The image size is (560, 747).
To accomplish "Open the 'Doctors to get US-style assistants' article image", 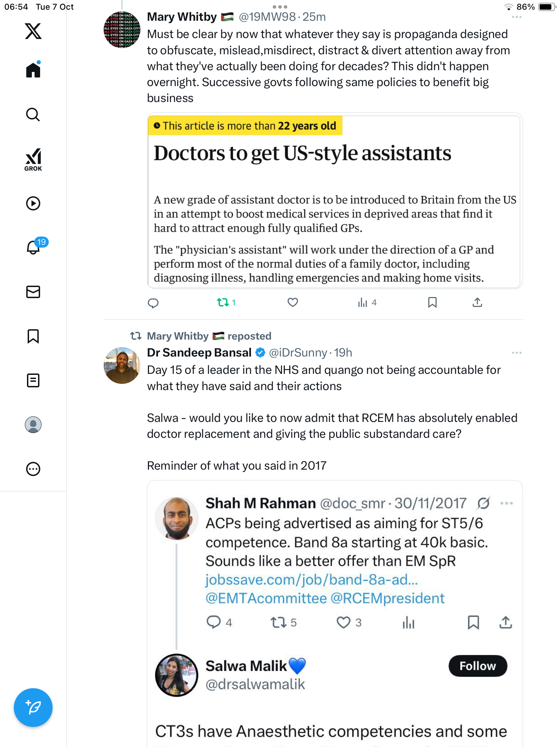I will pyautogui.click(x=335, y=201).
